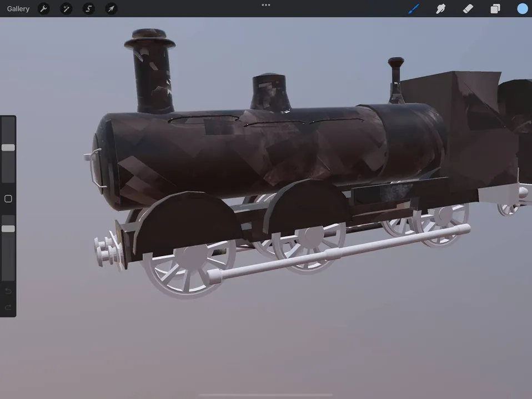
Task: Adjust the brush opacity slider handle
Action: 8,228
